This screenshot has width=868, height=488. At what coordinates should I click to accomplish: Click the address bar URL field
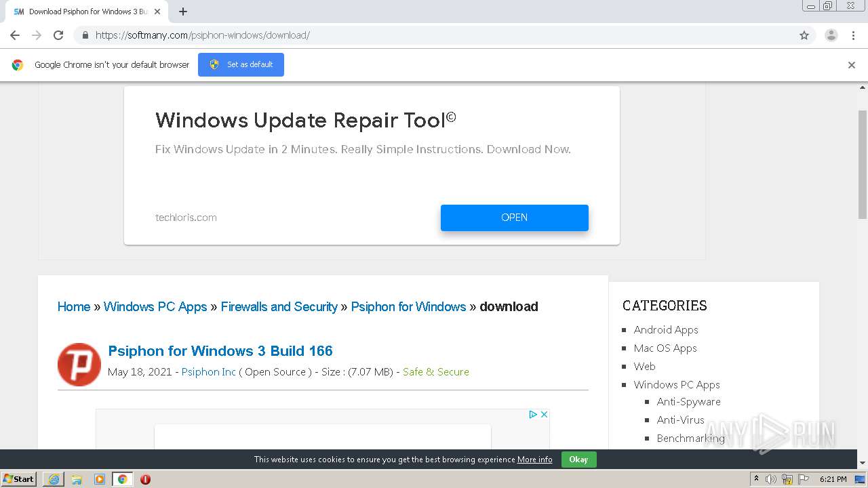(x=434, y=35)
